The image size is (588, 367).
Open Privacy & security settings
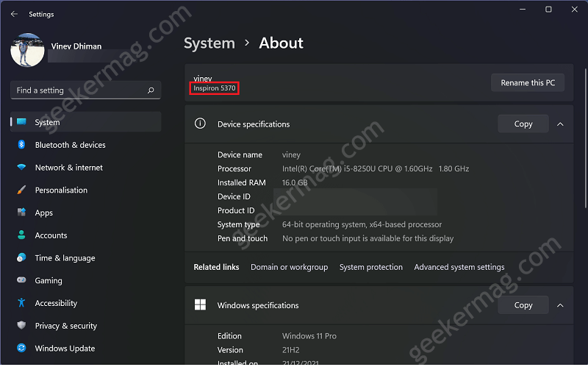pyautogui.click(x=86, y=326)
